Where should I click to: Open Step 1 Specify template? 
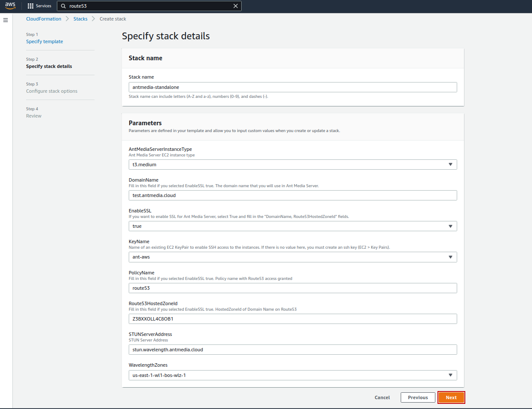44,41
